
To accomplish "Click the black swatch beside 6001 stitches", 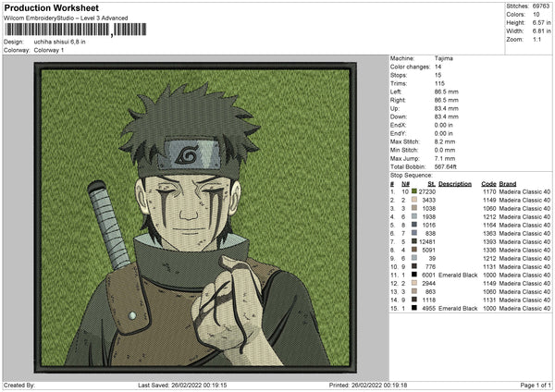I will pyautogui.click(x=413, y=275).
